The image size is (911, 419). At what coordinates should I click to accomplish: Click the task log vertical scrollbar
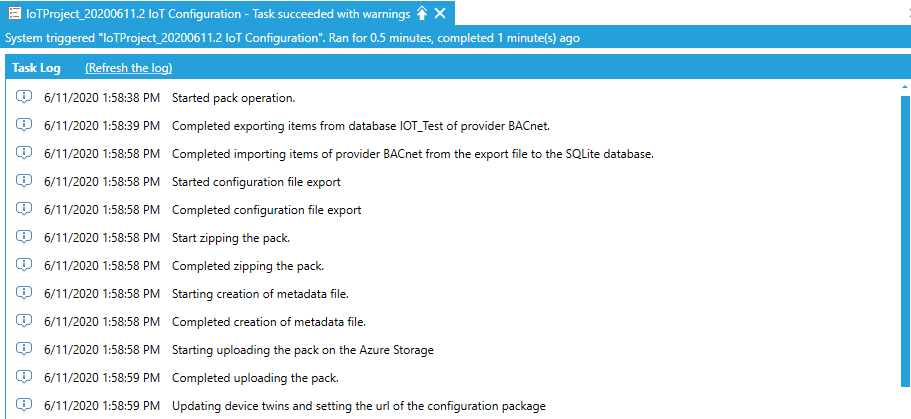pos(904,240)
